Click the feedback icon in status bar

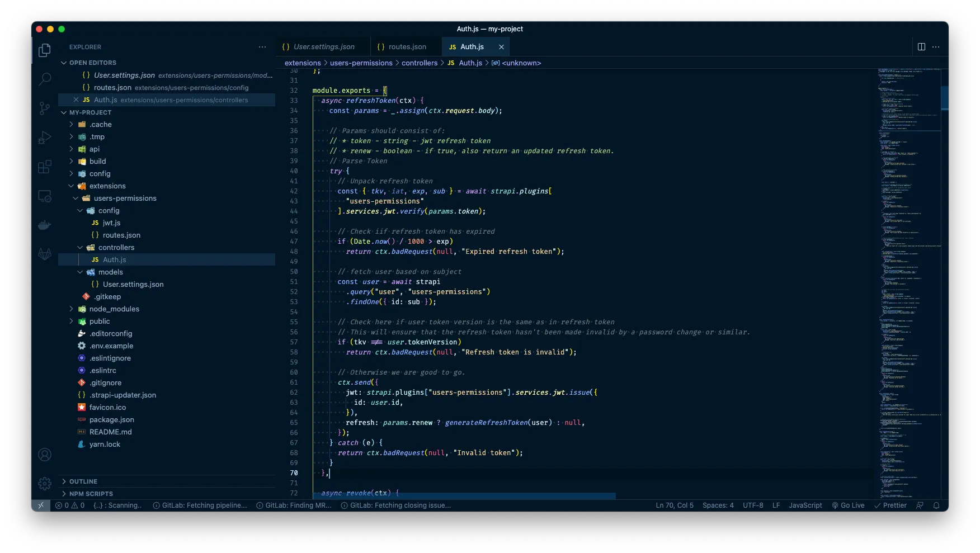[x=920, y=505]
